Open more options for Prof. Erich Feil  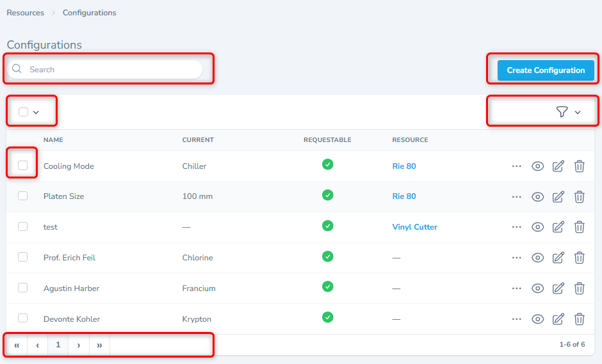click(x=517, y=258)
